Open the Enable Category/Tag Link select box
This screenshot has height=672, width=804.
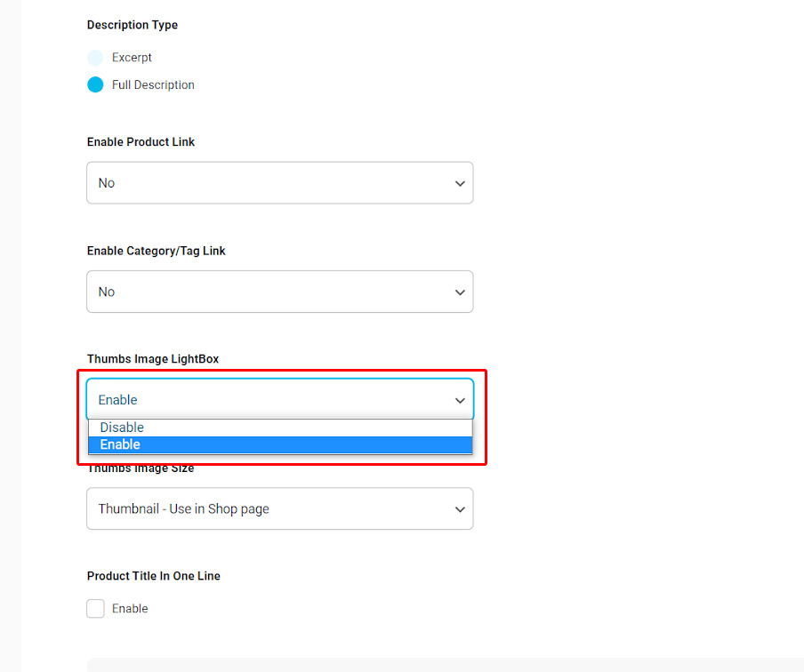pyautogui.click(x=267, y=292)
